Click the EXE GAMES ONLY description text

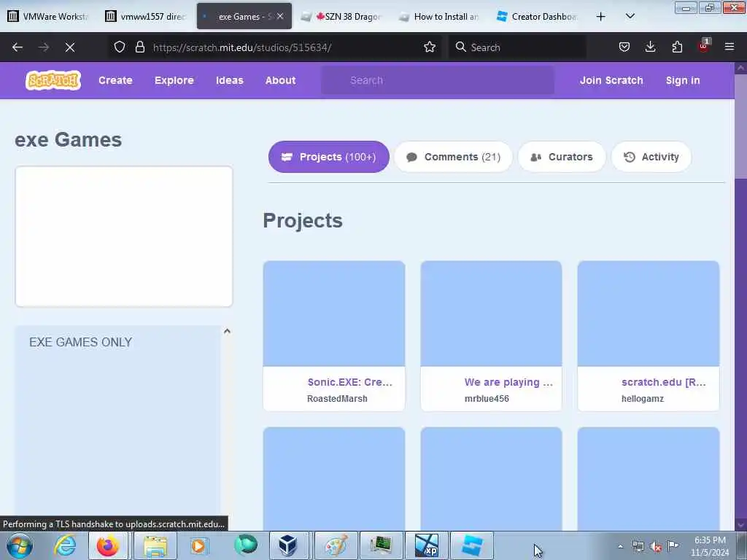(x=80, y=343)
